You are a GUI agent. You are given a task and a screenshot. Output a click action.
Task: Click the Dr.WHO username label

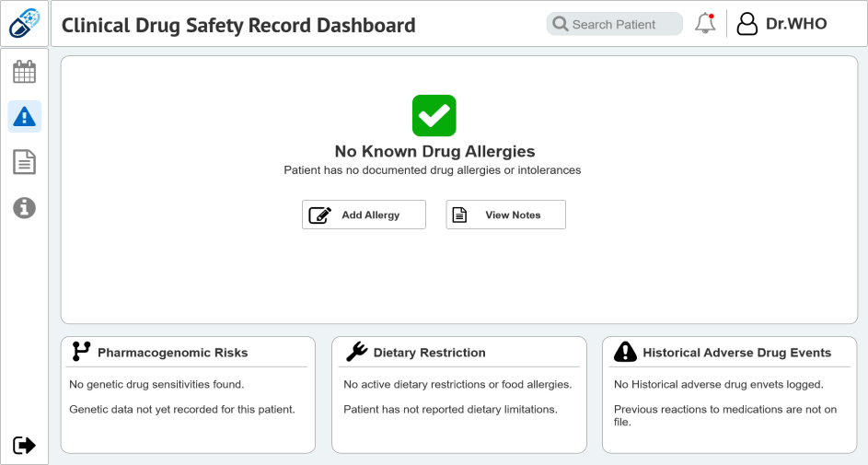tap(796, 24)
